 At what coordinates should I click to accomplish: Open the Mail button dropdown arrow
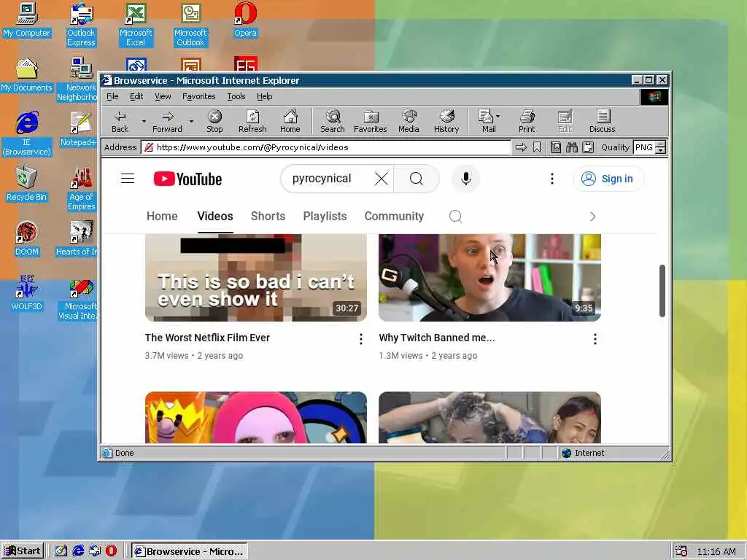[498, 116]
